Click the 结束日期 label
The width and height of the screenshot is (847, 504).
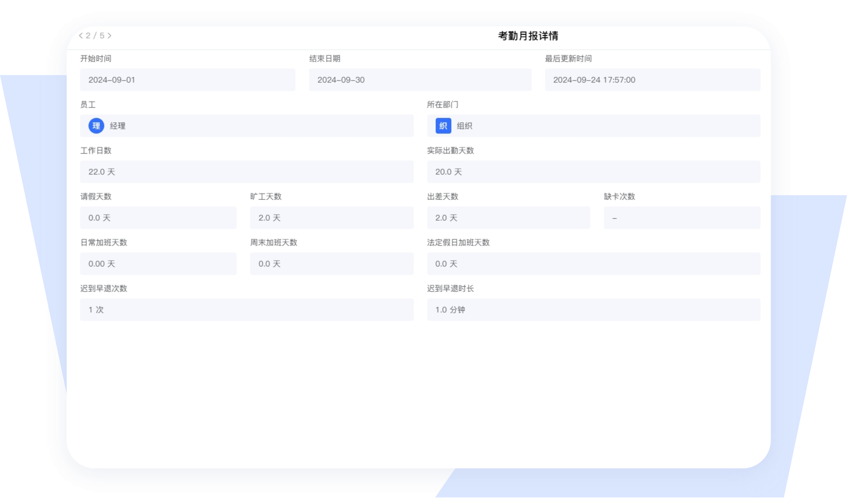tap(325, 59)
